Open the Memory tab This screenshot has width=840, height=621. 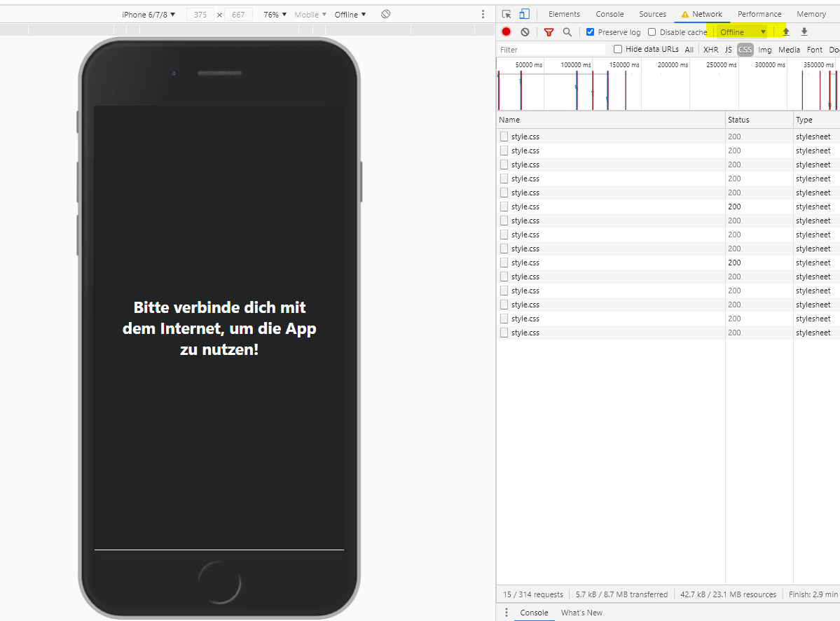point(811,15)
